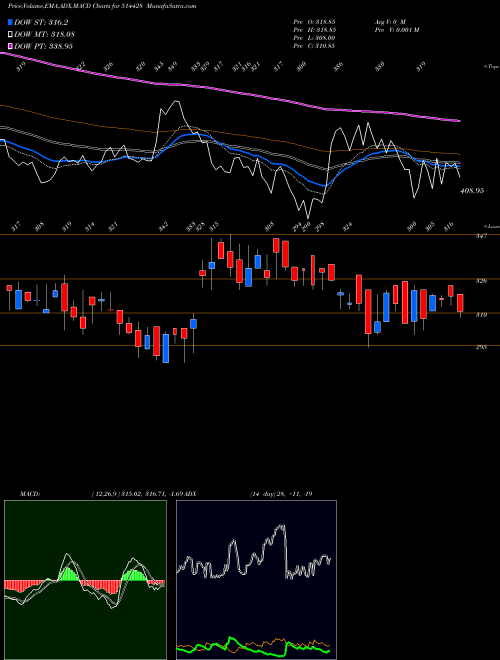Click the magenta DOW PT trend line
The image size is (500, 660).
pyautogui.click(x=231, y=90)
